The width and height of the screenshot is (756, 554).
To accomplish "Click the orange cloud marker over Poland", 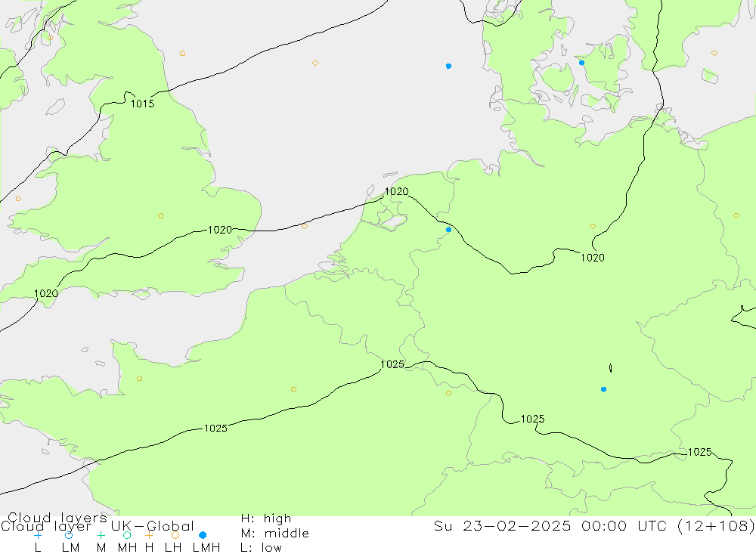I will (736, 215).
